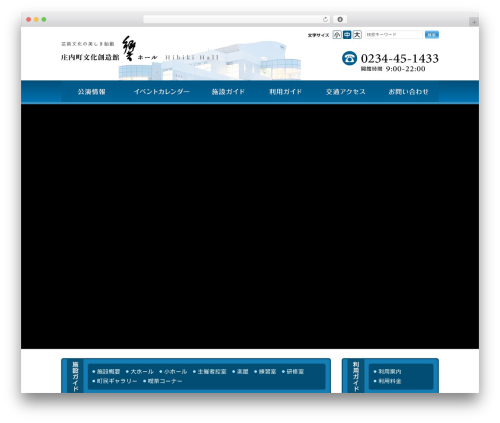The height and width of the screenshot is (423, 500).
Task: Click the vertical 施設ガイド panel heading
Action: pos(76,377)
